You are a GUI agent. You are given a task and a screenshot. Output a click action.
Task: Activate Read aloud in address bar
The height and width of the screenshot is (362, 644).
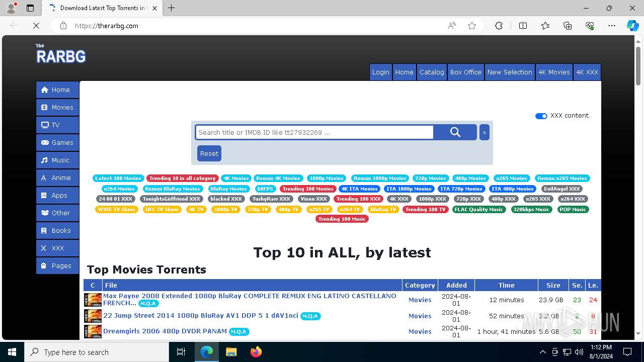pos(452,26)
